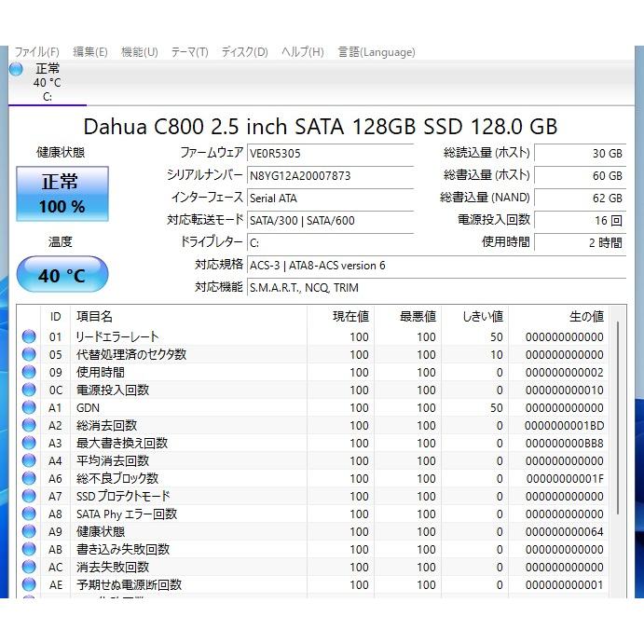Screen dimensions: 644x644
Task: Click status orb for row A8 SATA Phy エラー回数
Action: pyautogui.click(x=29, y=514)
